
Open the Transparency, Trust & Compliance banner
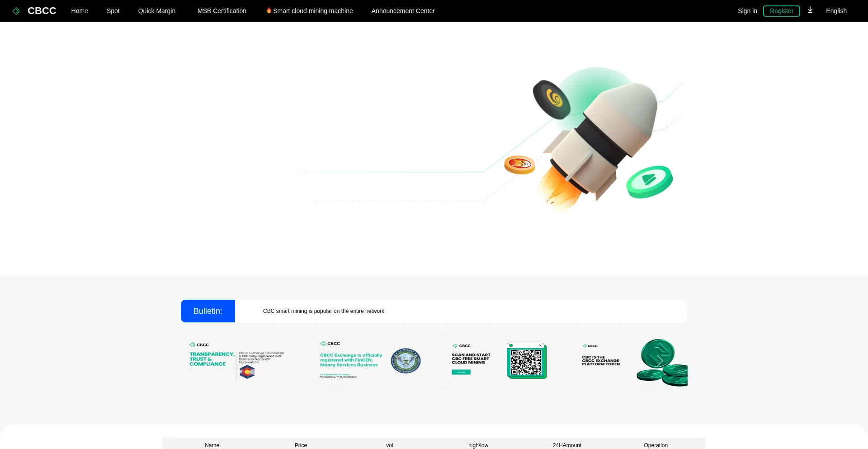(239, 361)
